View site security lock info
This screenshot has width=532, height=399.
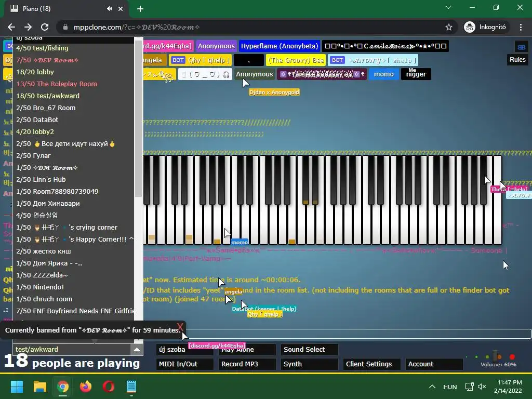click(65, 27)
